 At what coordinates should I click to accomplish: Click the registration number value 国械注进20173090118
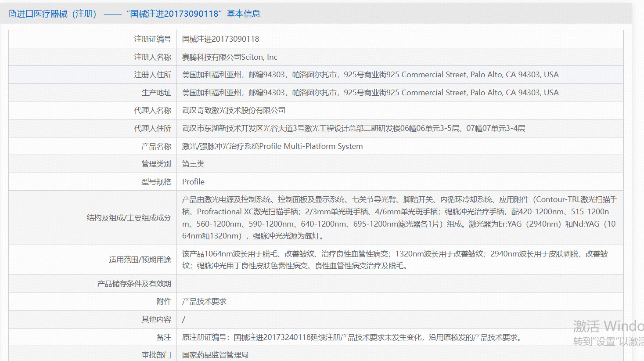pos(220,39)
